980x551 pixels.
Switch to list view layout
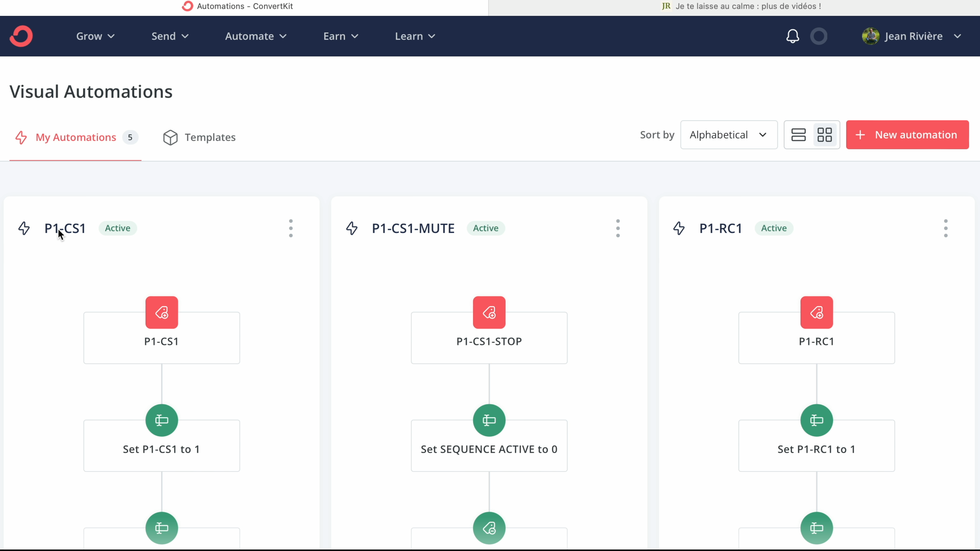(798, 135)
